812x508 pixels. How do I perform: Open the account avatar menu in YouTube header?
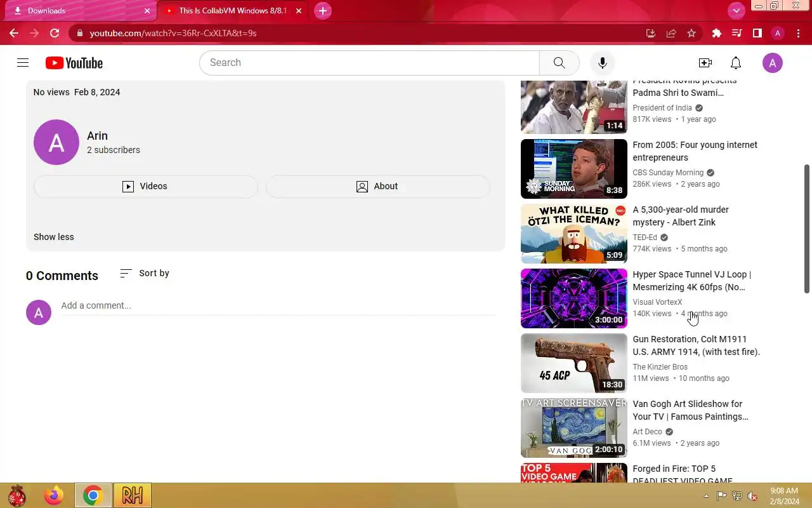(x=772, y=63)
